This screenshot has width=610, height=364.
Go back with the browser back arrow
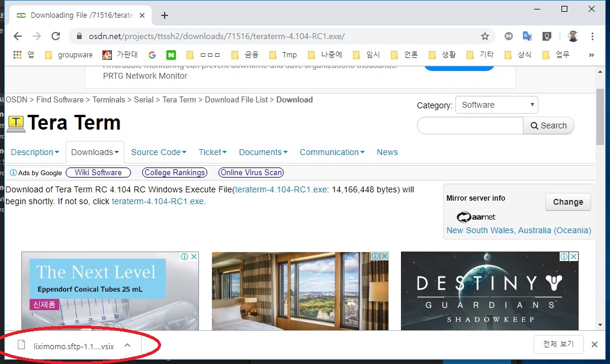pyautogui.click(x=18, y=36)
